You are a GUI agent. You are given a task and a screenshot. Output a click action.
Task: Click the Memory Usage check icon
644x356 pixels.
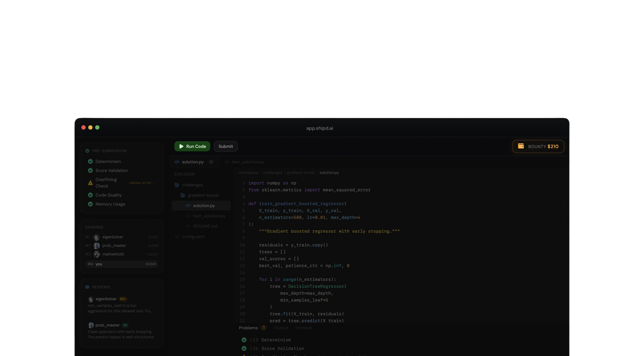click(x=90, y=204)
